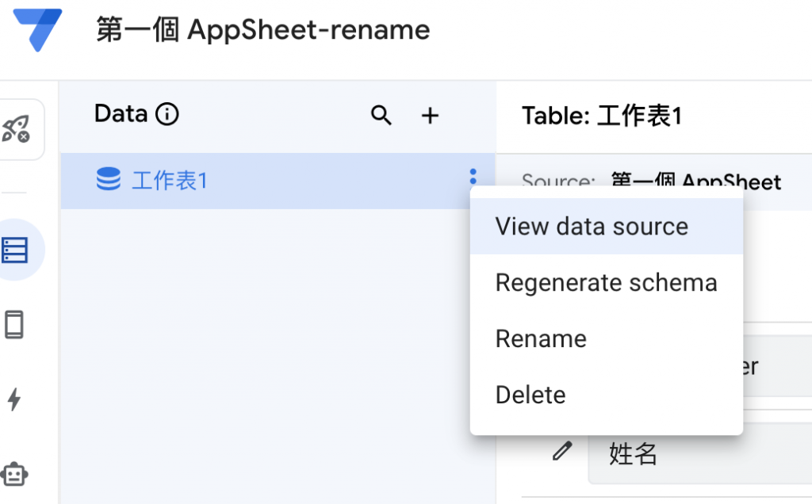This screenshot has height=504, width=812.
Task: Open three-dot menu for 工作表1
Action: [473, 177]
